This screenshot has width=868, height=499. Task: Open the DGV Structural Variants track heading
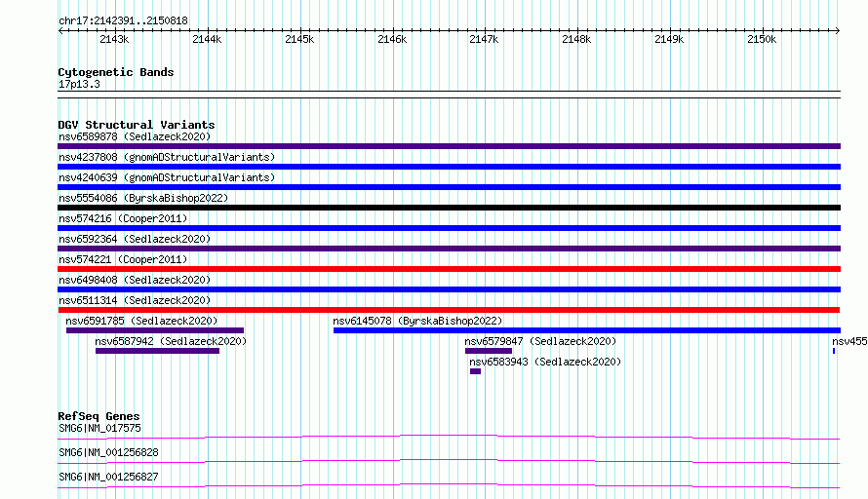pos(137,125)
